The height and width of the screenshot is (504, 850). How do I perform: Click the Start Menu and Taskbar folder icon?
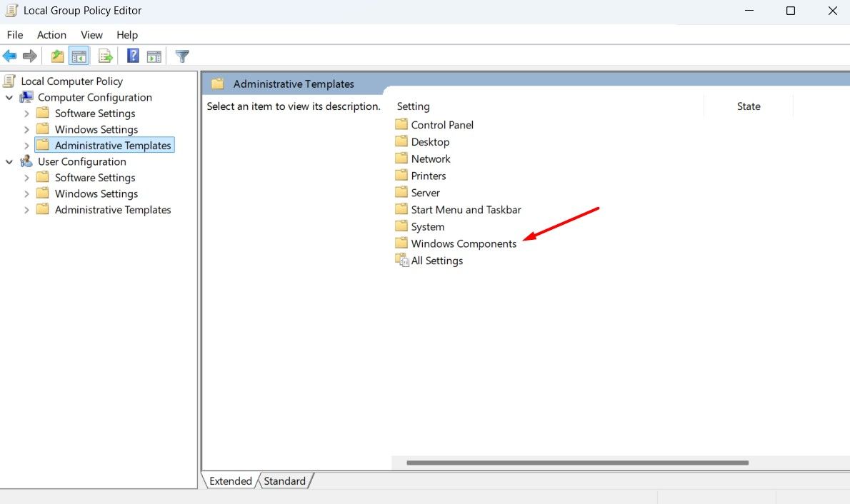pos(401,209)
